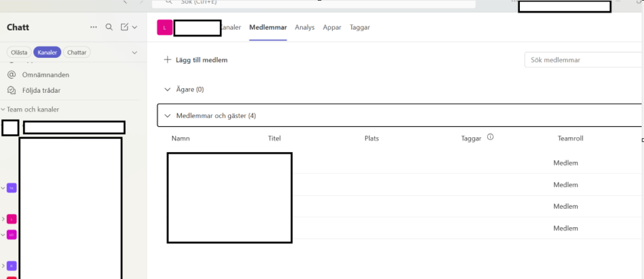
Task: Click the Taggar column header
Action: 471,139
